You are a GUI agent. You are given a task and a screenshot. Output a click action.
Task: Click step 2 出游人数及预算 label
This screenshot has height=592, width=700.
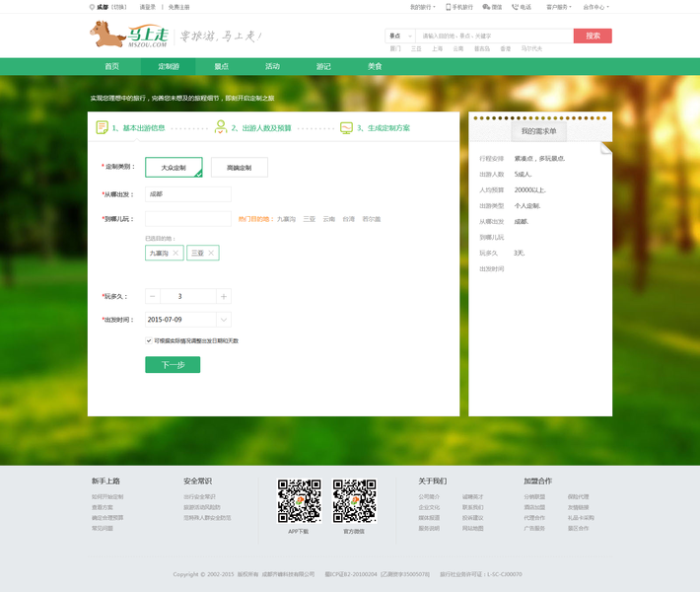pyautogui.click(x=261, y=128)
